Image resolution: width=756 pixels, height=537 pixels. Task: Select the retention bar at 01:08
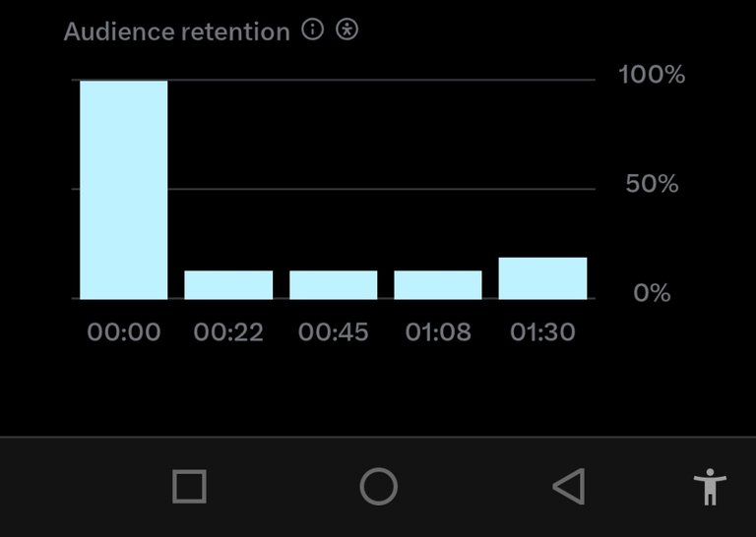tap(438, 284)
